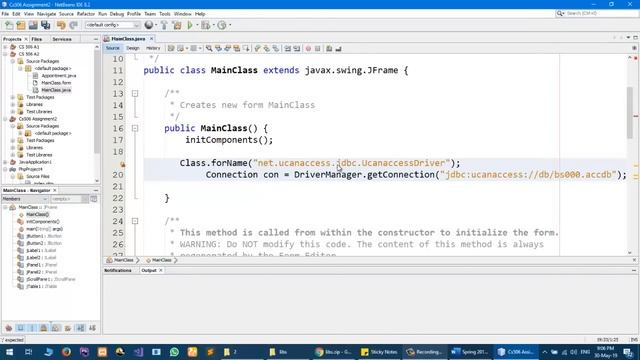Open Run Project dropdown arrow

tap(197, 25)
